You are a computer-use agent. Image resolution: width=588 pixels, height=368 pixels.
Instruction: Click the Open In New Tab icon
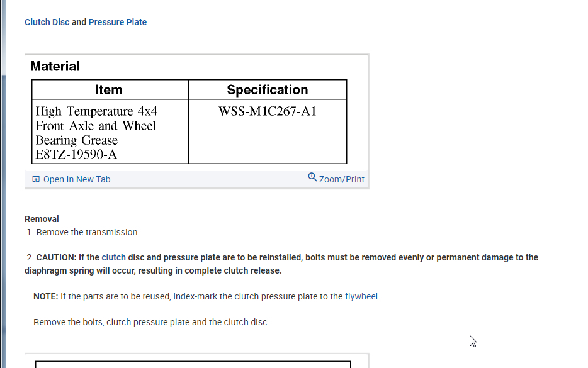[36, 179]
